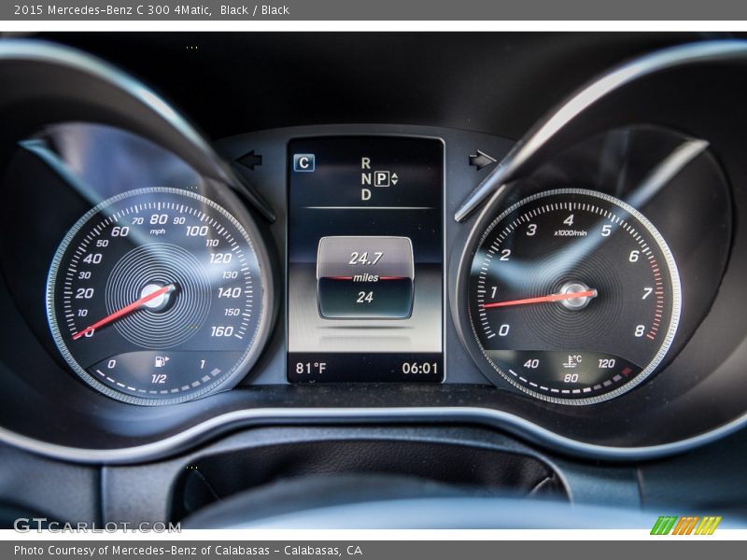The width and height of the screenshot is (747, 560).
Task: Click the 60 mark on speedometer
Action: 120,231
